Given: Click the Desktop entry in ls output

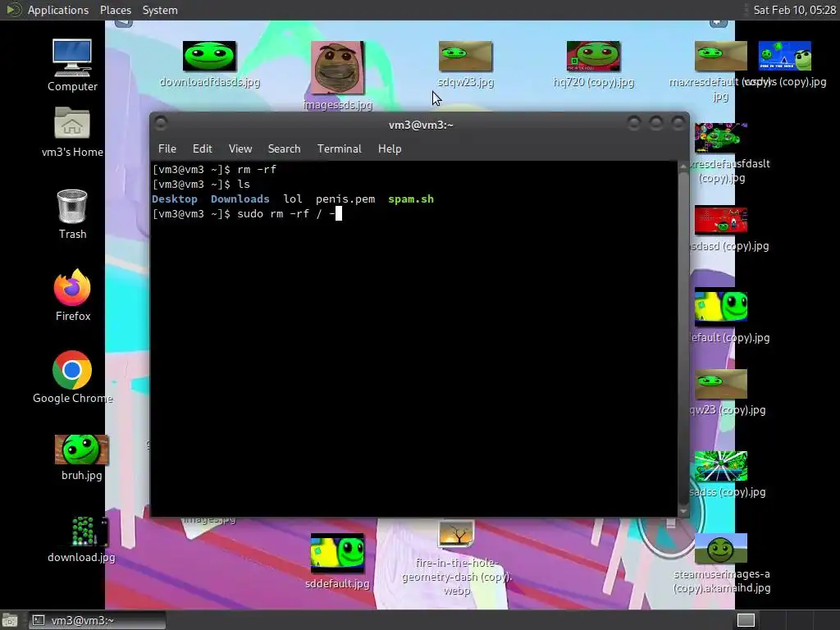Looking at the screenshot, I should pyautogui.click(x=175, y=199).
